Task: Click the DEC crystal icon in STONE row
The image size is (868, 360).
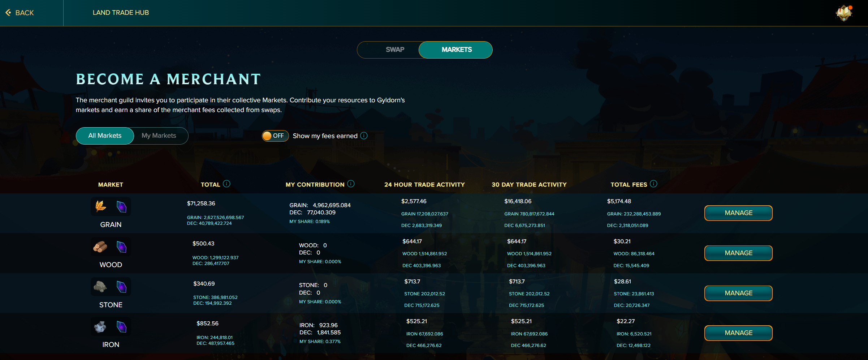Action: coord(121,287)
